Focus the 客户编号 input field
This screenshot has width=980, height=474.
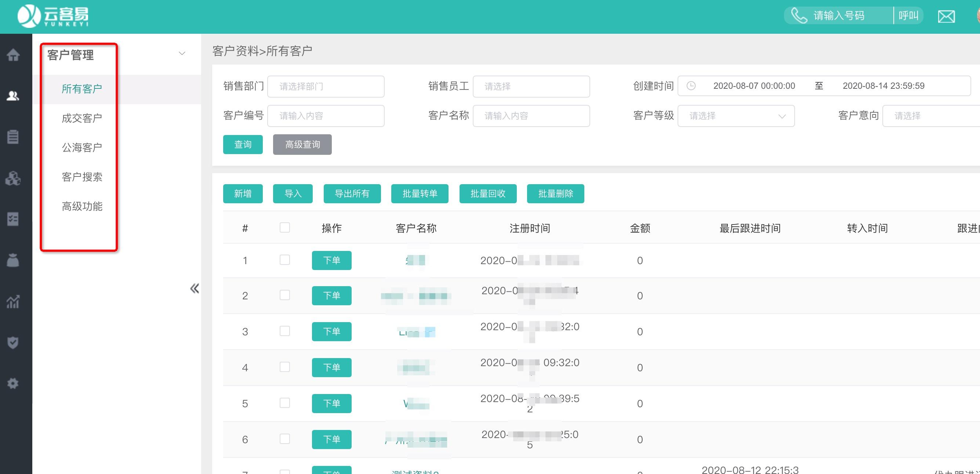pos(326,116)
